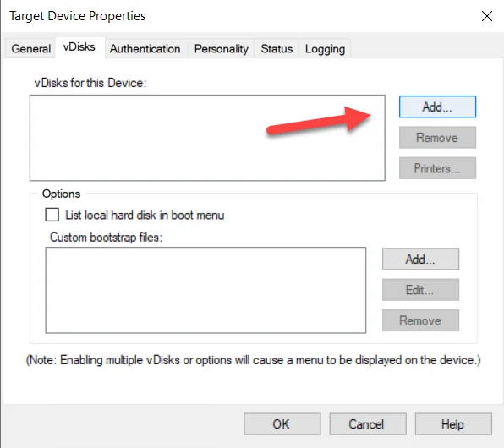Add a vDisk for this device
This screenshot has width=504, height=448.
point(437,107)
